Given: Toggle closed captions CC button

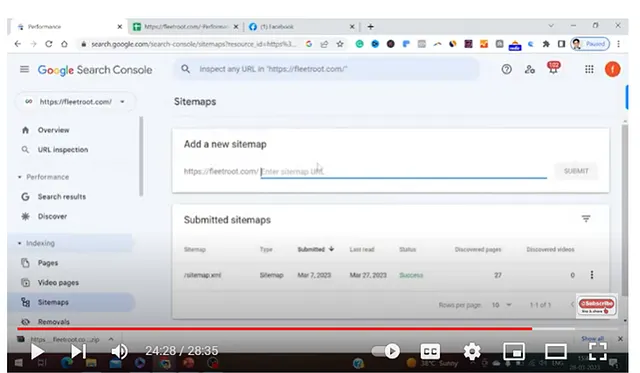Looking at the screenshot, I should [x=430, y=351].
